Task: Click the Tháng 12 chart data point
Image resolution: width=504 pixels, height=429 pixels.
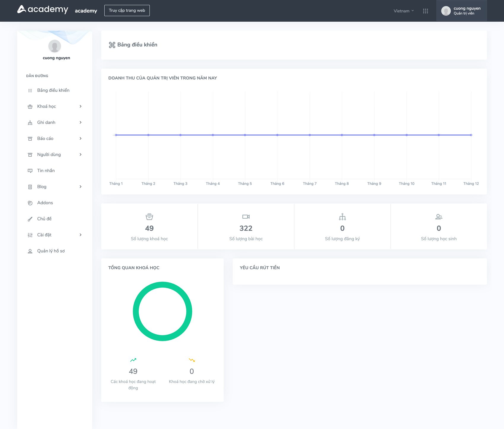Action: (471, 135)
